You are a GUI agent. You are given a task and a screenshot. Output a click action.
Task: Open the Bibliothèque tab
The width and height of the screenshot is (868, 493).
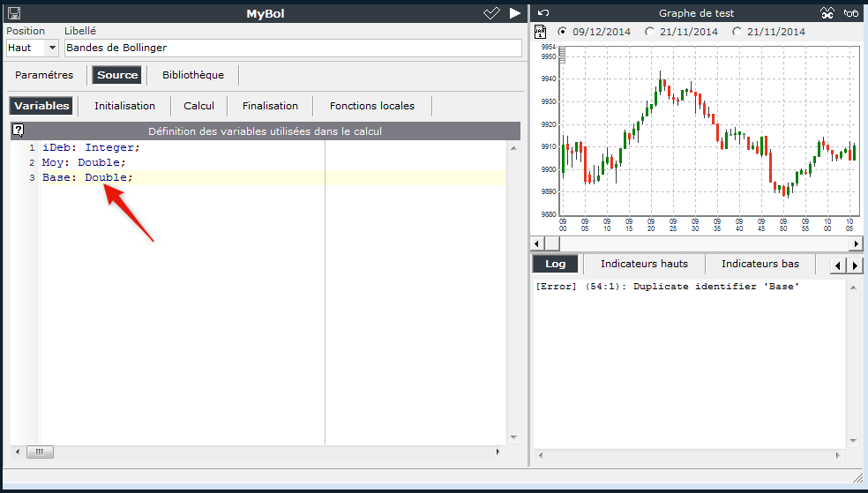193,75
